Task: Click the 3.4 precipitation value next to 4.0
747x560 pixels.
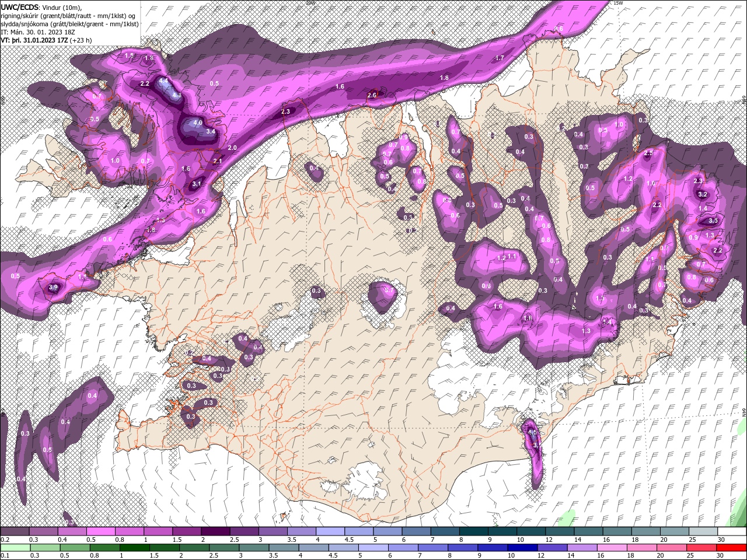Action: [211, 132]
